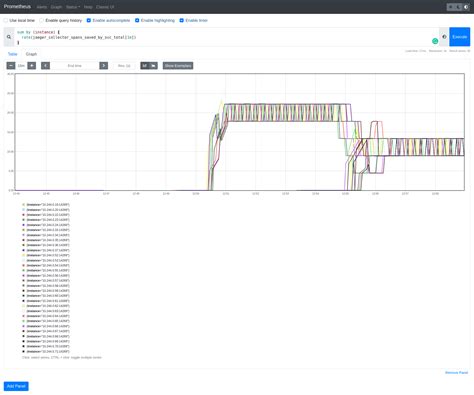
Task: Increase the graph time range with plus
Action: tap(32, 66)
